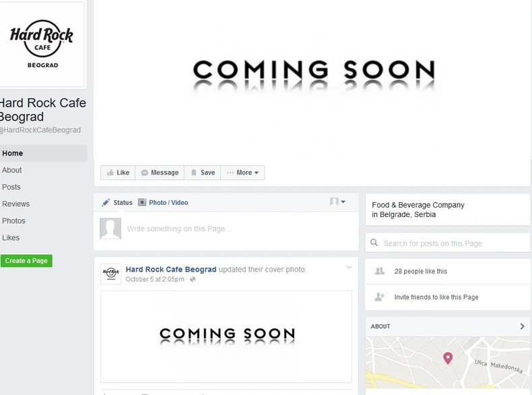The height and width of the screenshot is (395, 532).
Task: Save the page with bookmark icon
Action: [203, 173]
